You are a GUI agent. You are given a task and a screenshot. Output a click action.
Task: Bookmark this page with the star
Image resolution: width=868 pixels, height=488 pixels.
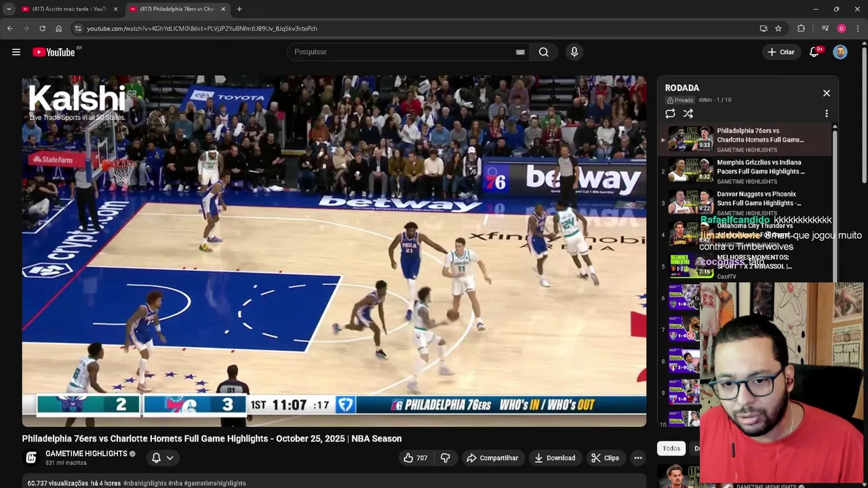pos(778,28)
